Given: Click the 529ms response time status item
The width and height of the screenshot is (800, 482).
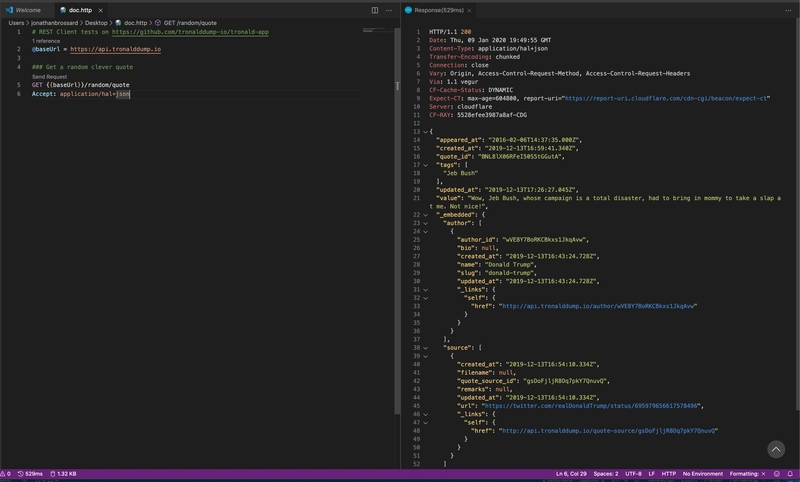Looking at the screenshot, I should (30, 474).
